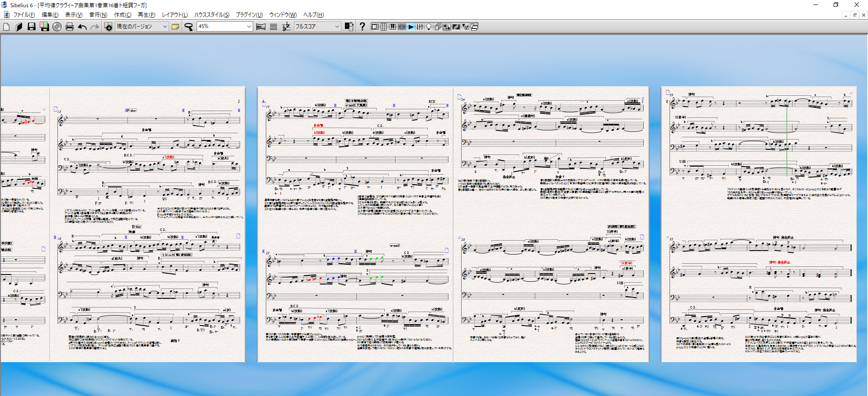Toggle Transposing Score
Screen dimensions: 868x396
(x=286, y=27)
